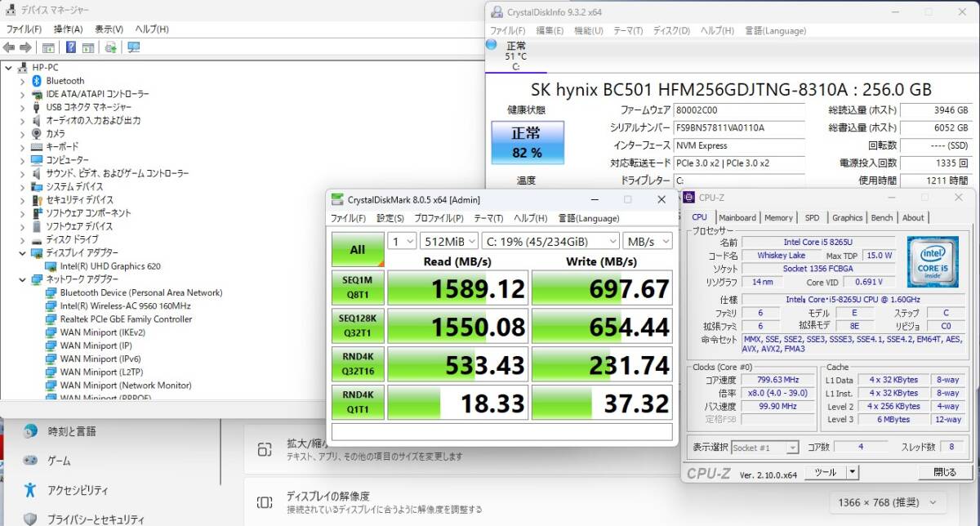980x526 pixels.
Task: Open the 1366 × 768 resolution dropdown
Action: click(x=888, y=502)
